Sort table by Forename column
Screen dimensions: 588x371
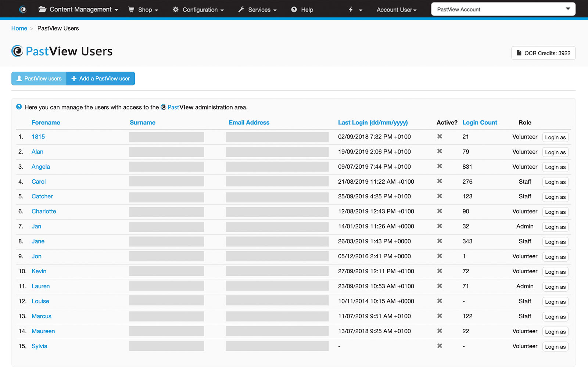tap(46, 122)
